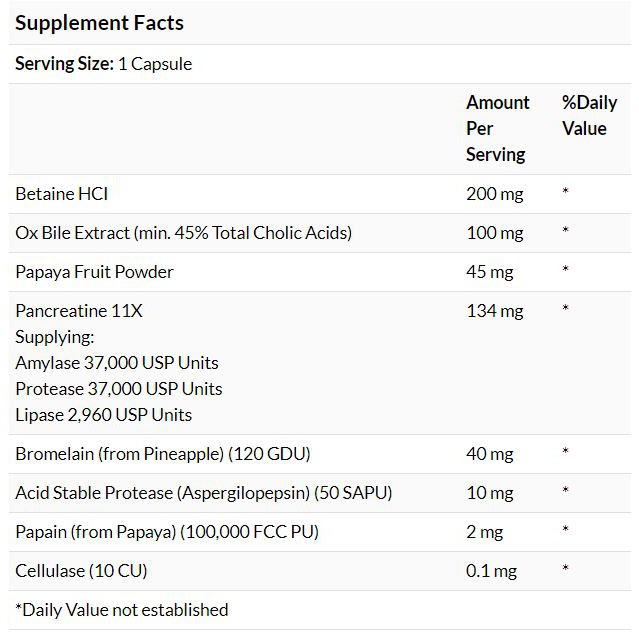This screenshot has height=639, width=639.
Task: Select the Bromelain (from Pineapple) row
Action: (x=162, y=454)
